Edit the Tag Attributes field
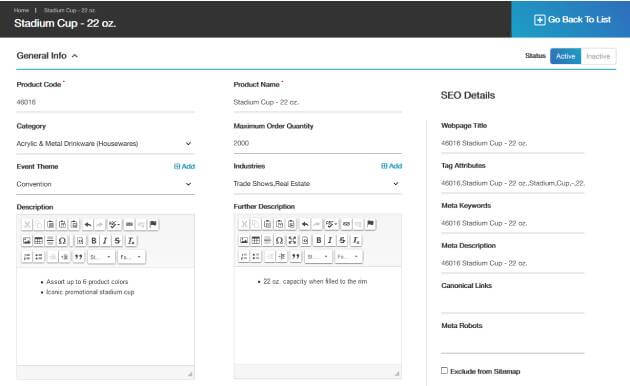Screen dimensions: 630x386 pos(512,183)
